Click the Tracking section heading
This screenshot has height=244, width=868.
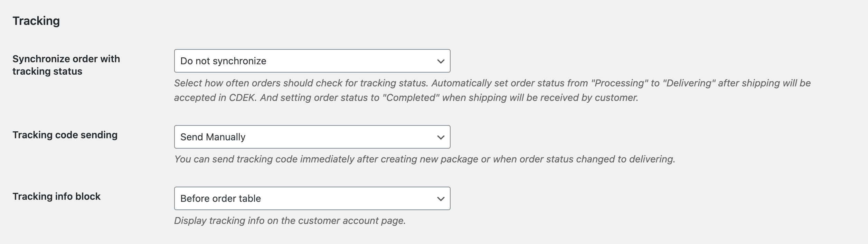(x=36, y=21)
